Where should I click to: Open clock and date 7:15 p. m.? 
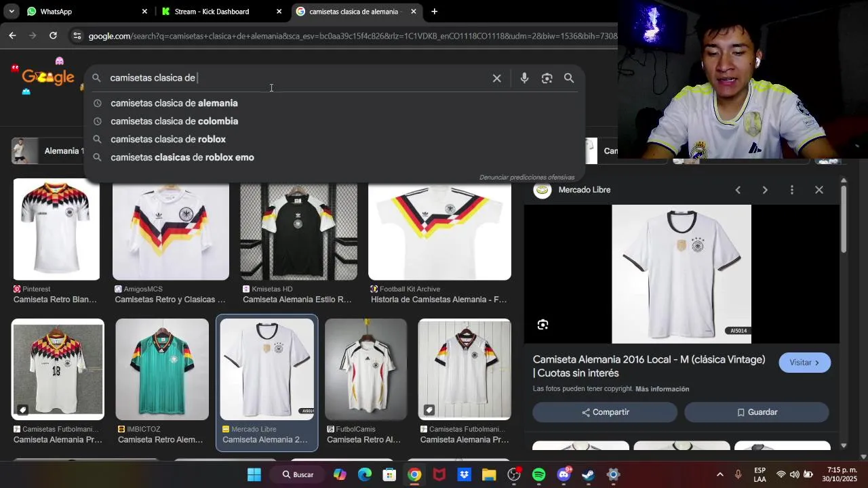840,474
